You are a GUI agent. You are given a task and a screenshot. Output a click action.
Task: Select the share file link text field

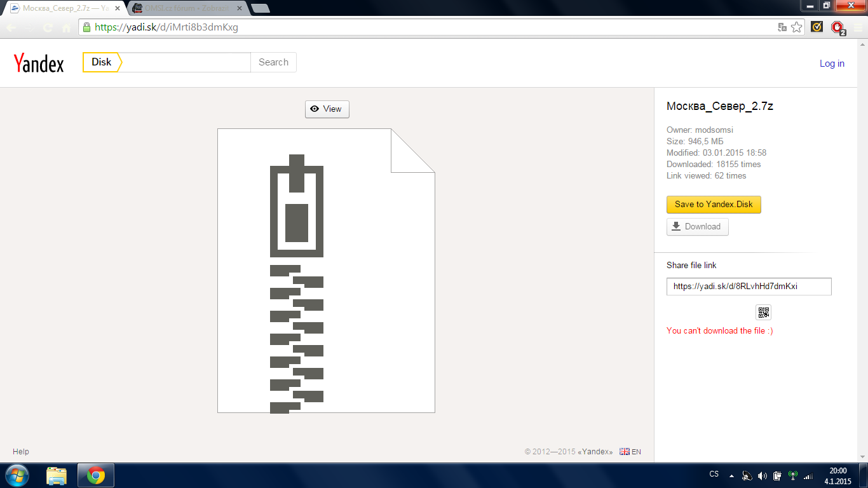point(749,287)
